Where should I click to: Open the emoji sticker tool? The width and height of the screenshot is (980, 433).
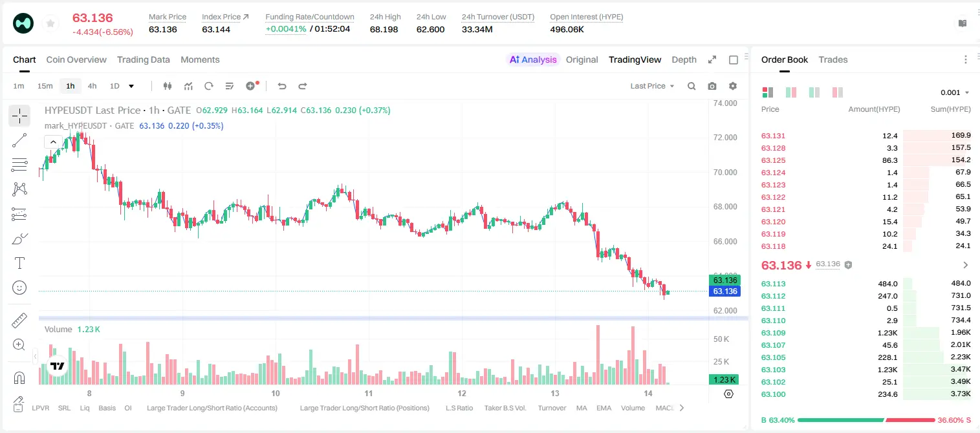(x=19, y=288)
